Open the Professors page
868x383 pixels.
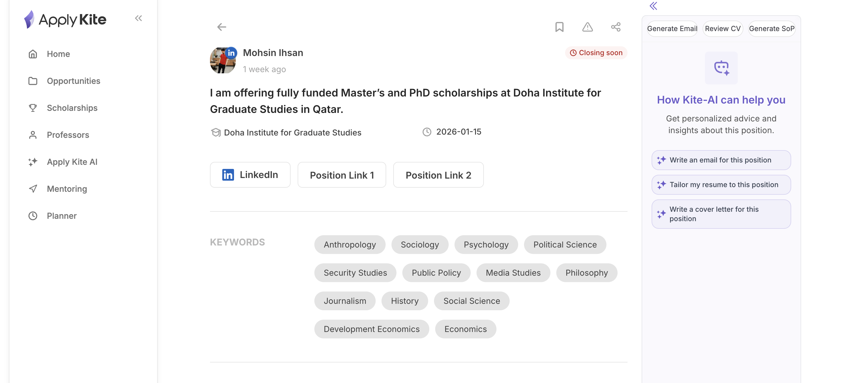[68, 135]
